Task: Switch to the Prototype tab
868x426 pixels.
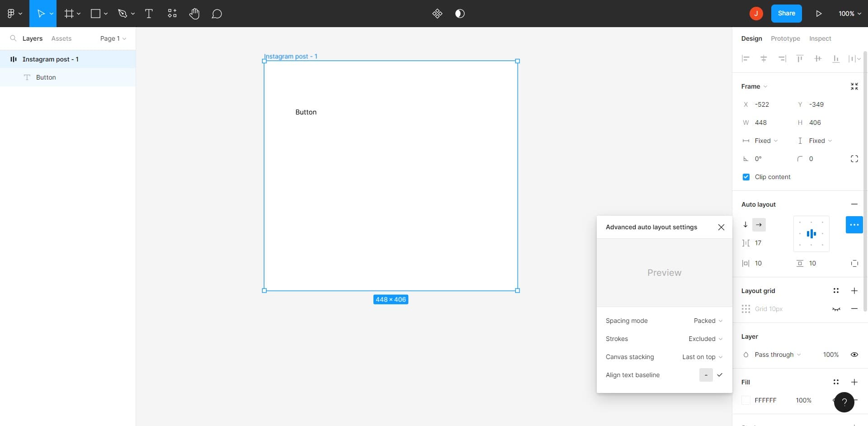Action: 785,38
